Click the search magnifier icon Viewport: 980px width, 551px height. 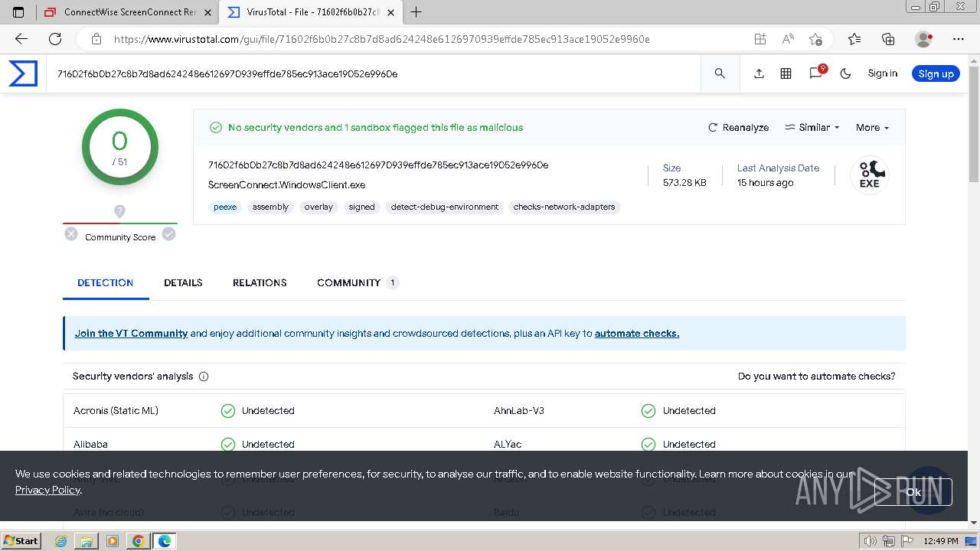click(x=720, y=73)
